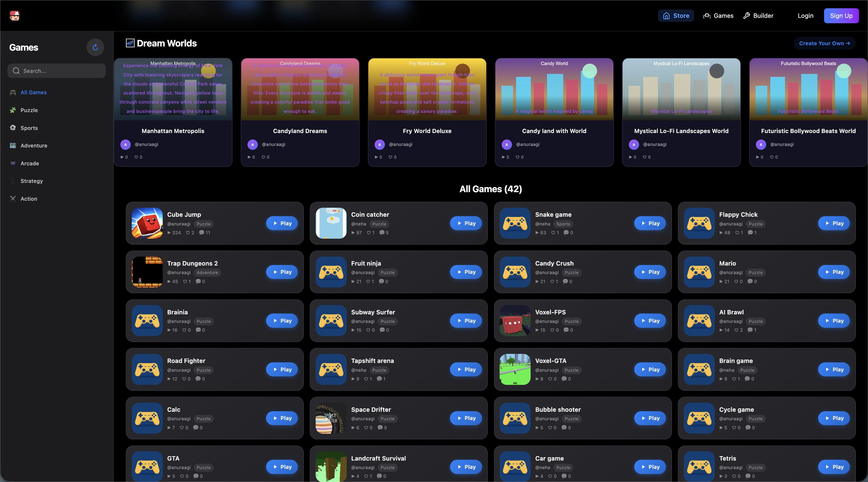This screenshot has width=868, height=482.
Task: Open Games from the top navigation
Action: [x=718, y=15]
